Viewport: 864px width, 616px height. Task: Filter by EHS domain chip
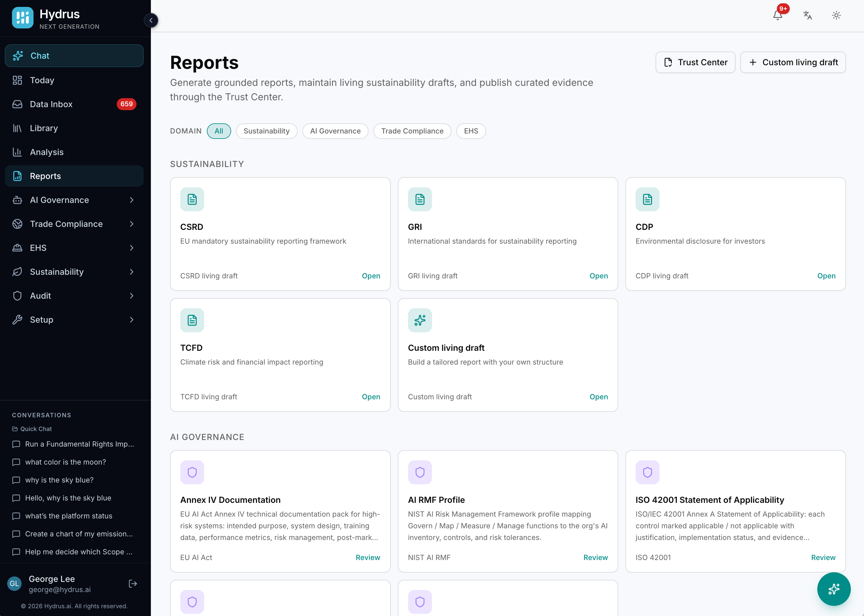[471, 131]
